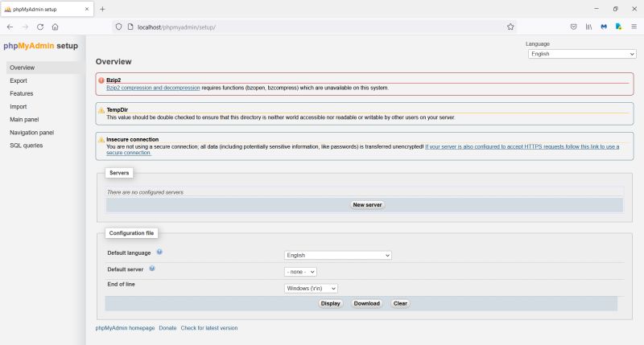Click the phpMyAdmin setup logo title
Viewport: 644px width, 345px height.
coord(41,46)
